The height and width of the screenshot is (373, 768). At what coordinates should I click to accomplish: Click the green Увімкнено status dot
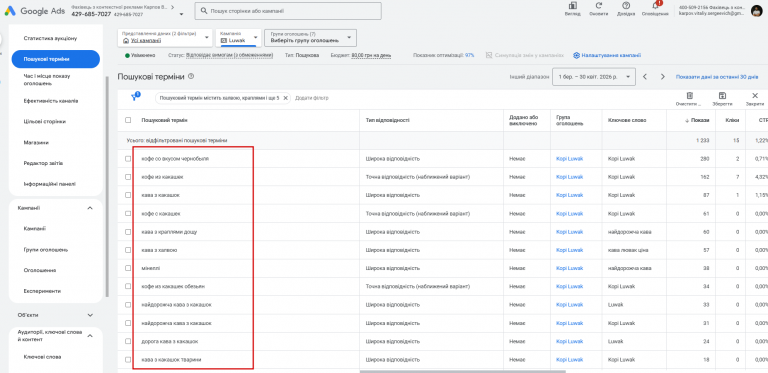(x=127, y=55)
